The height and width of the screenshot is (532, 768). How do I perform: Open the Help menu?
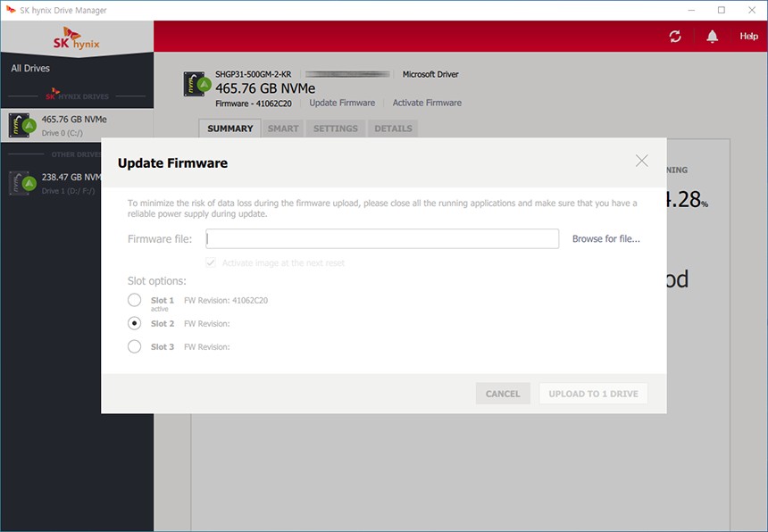(x=748, y=37)
